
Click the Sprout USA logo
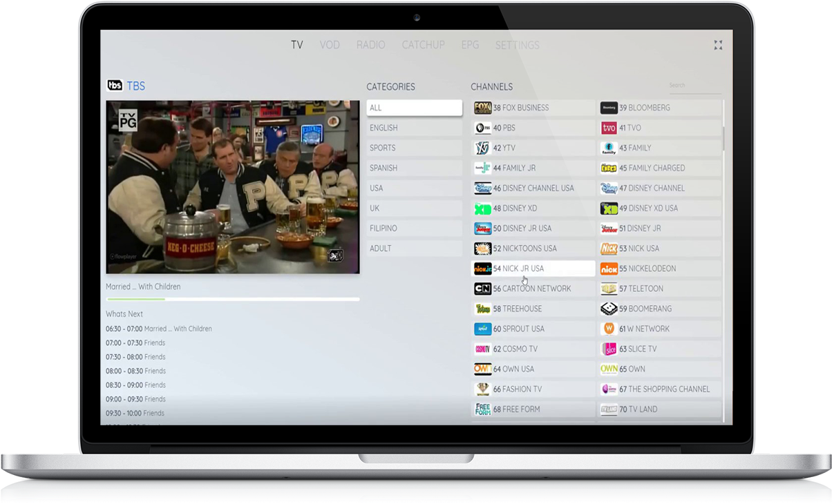coord(482,329)
